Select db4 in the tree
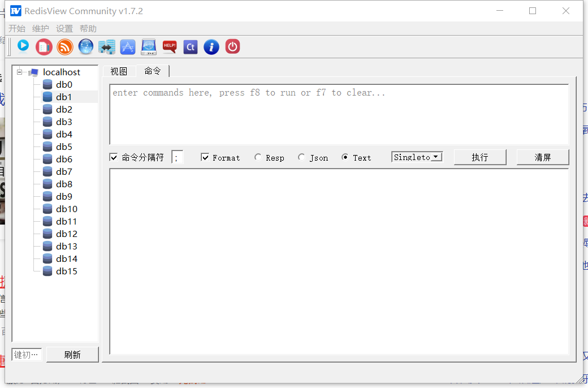The image size is (588, 388). point(64,134)
